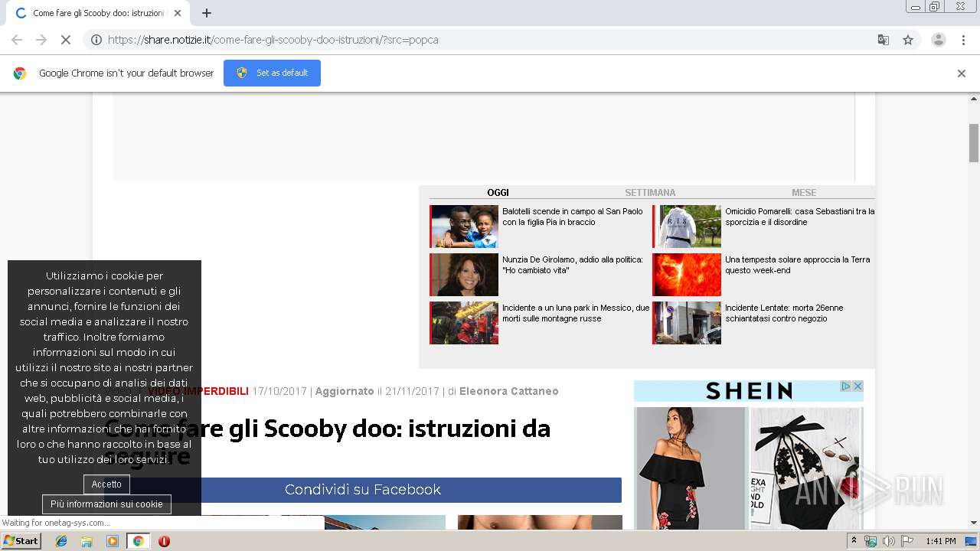This screenshot has width=980, height=551.
Task: Open Action Center flag icon
Action: pos(906,541)
